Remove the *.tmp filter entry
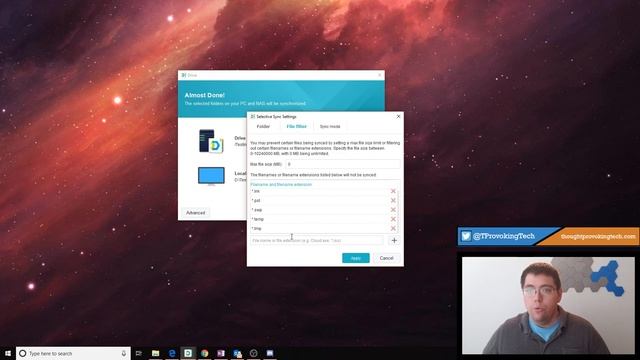The height and width of the screenshot is (360, 640). (393, 229)
